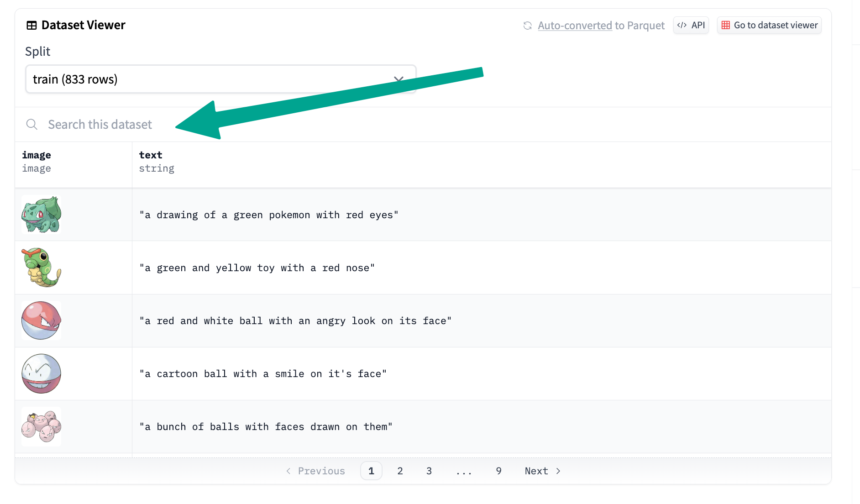Click Next to advance the page
Screen dimensions: 860x504
[x=542, y=471]
